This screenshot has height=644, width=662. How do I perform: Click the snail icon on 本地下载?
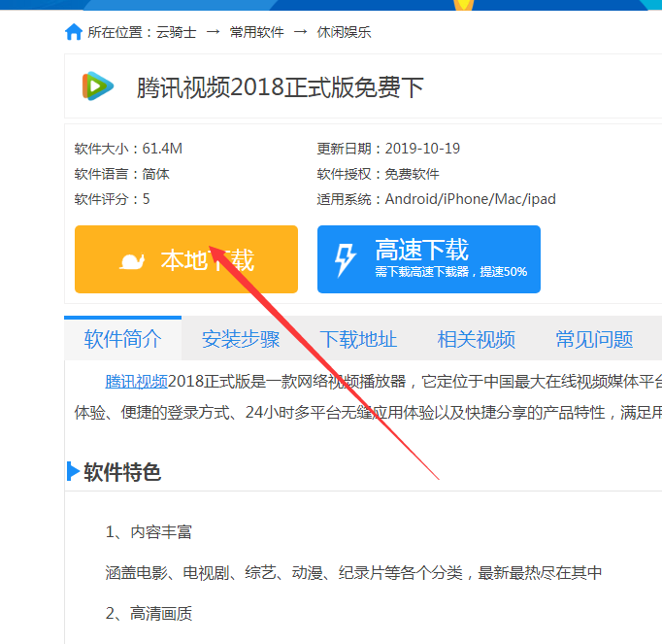click(132, 261)
